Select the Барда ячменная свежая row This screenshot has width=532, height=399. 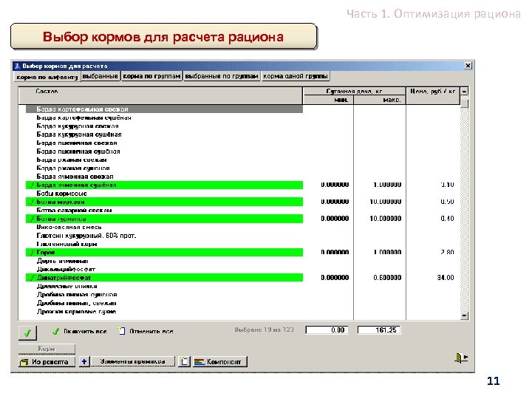164,177
